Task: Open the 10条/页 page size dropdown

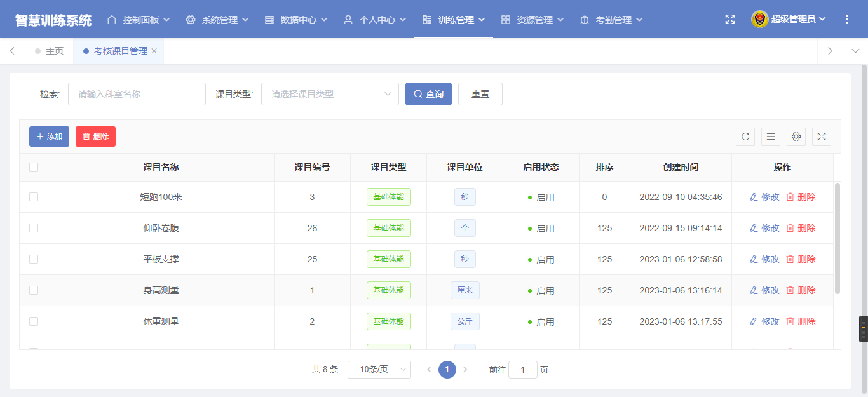Action: tap(379, 370)
